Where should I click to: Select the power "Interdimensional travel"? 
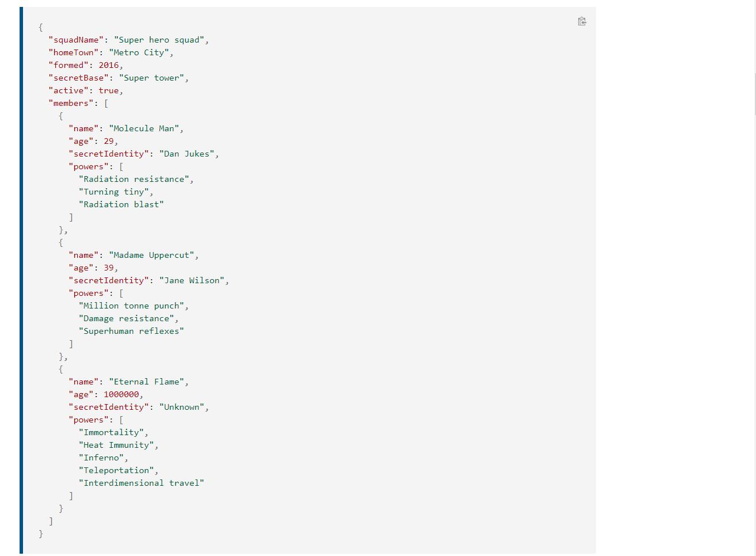(142, 483)
